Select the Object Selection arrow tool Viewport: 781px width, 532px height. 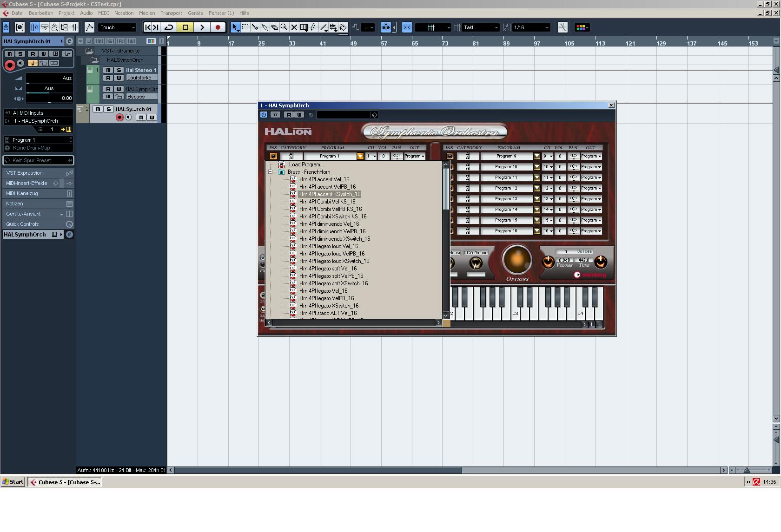click(236, 27)
